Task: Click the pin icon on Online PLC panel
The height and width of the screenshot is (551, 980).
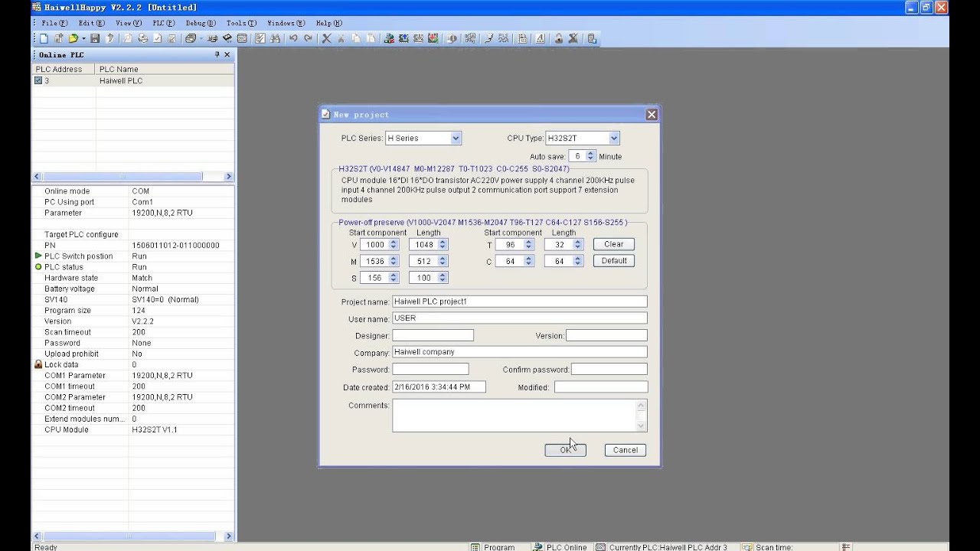Action: 217,55
